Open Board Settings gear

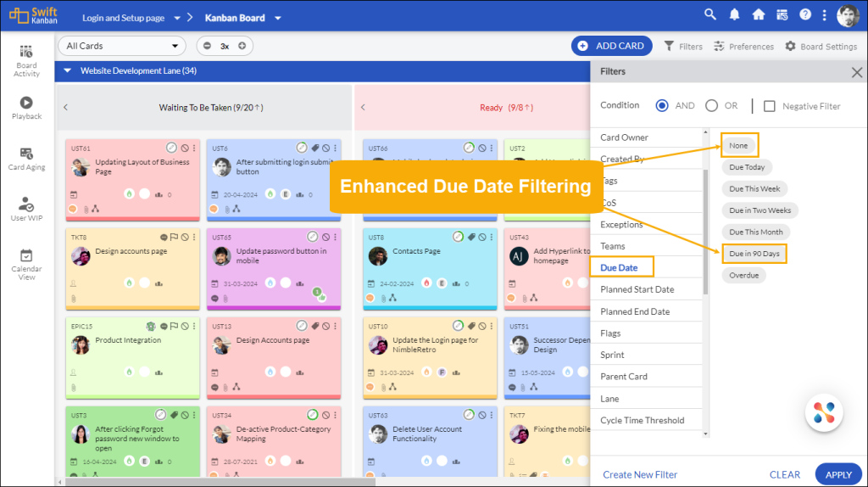tap(821, 46)
